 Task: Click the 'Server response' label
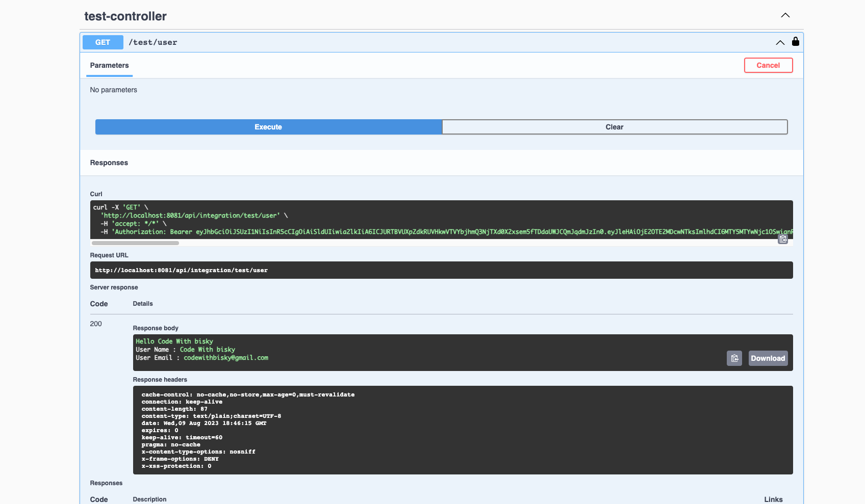coord(114,287)
